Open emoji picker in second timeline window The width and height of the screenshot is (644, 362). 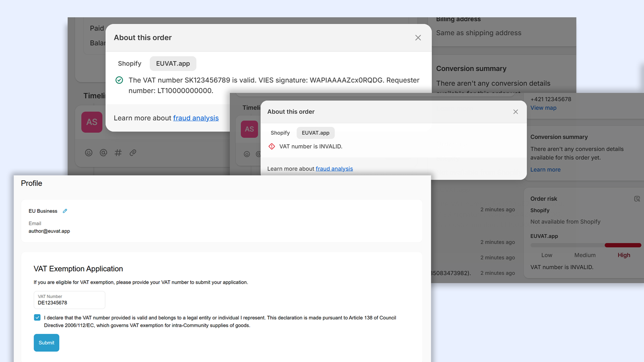pyautogui.click(x=247, y=154)
